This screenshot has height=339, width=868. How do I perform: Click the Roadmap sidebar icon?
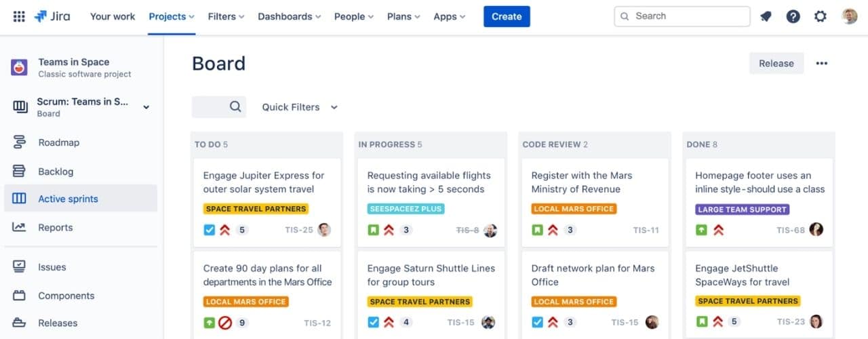19,142
